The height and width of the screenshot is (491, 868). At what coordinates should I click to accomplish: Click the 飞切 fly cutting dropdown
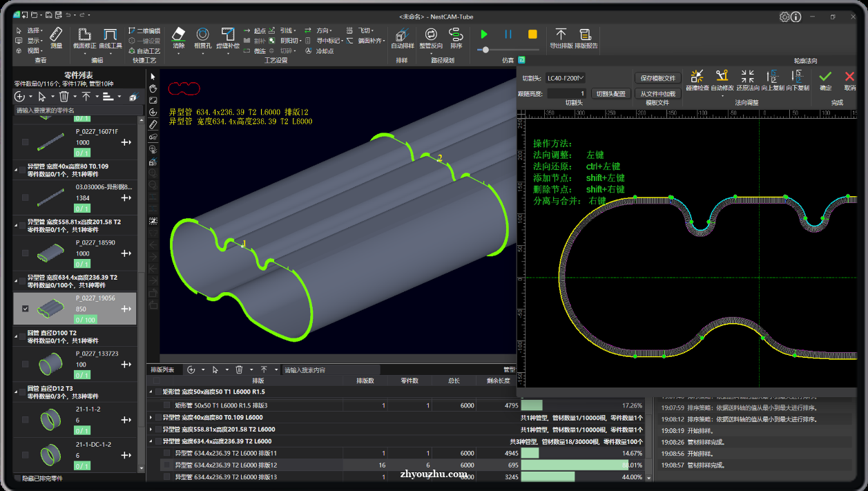(x=366, y=30)
